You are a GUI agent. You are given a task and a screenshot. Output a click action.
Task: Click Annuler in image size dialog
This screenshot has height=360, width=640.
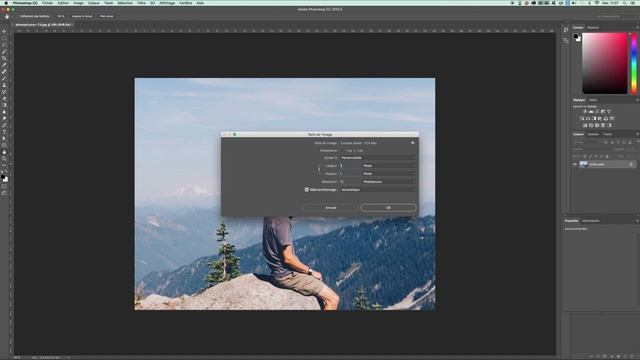(331, 208)
